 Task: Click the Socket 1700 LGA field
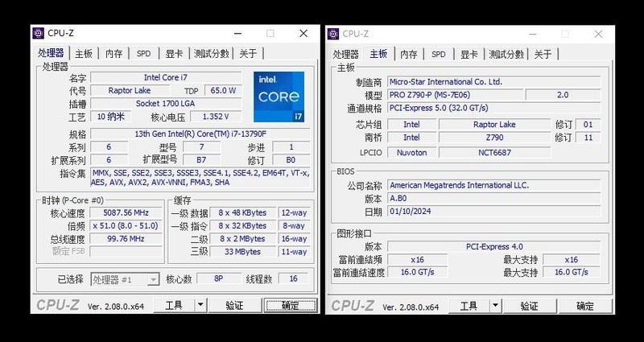pyautogui.click(x=166, y=104)
